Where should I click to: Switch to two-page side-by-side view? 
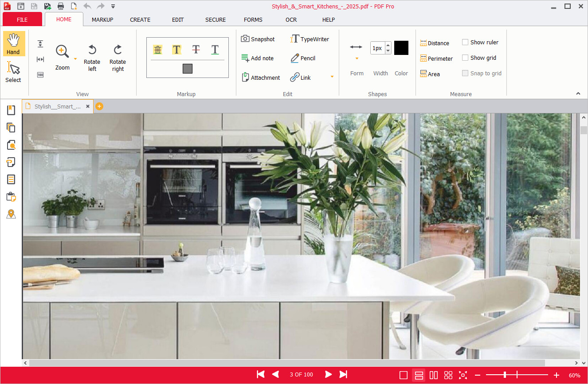tap(434, 375)
